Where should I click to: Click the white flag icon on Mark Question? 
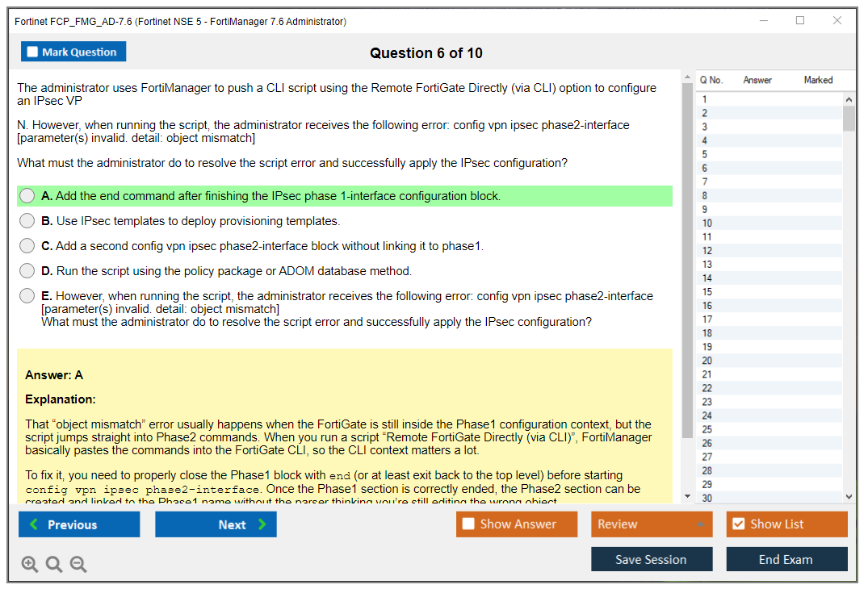coord(32,51)
